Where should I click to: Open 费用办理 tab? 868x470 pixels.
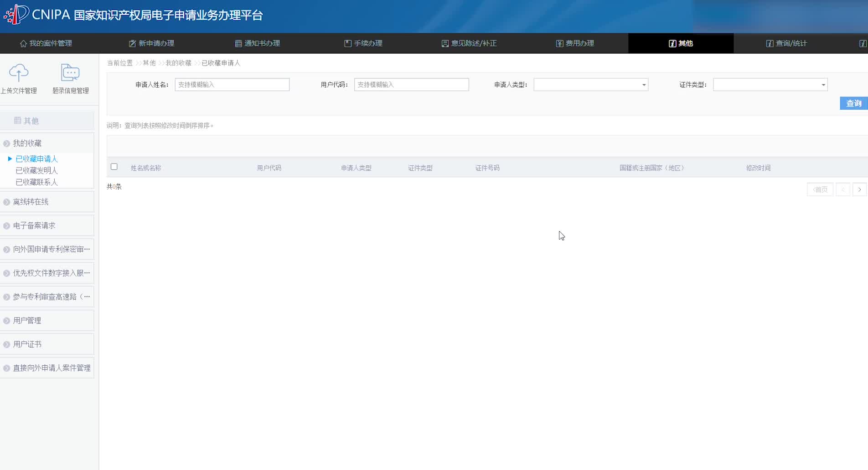[575, 43]
